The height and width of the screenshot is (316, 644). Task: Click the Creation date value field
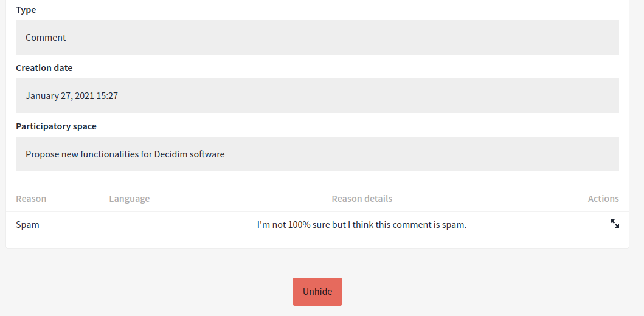(x=317, y=95)
